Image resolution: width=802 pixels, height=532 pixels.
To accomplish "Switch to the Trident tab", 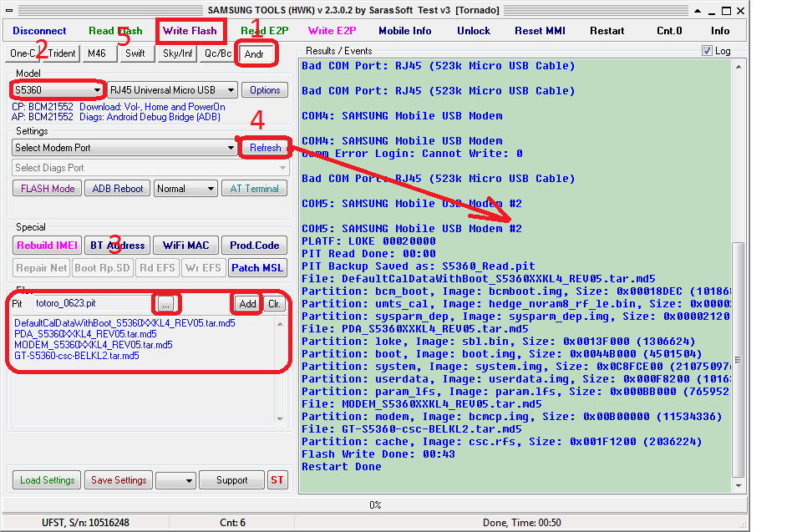I will pos(61,53).
